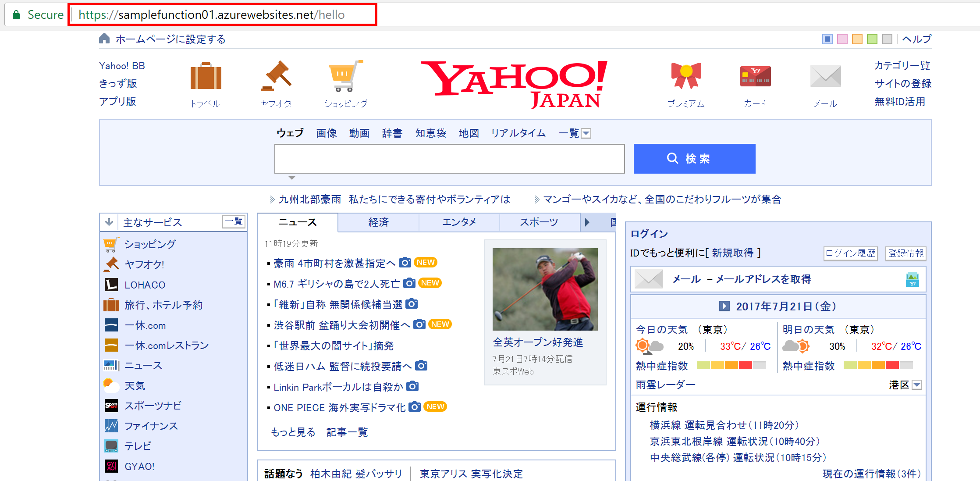The height and width of the screenshot is (481, 980).
Task: Click the 一休.comレストラン icon
Action: 111,345
